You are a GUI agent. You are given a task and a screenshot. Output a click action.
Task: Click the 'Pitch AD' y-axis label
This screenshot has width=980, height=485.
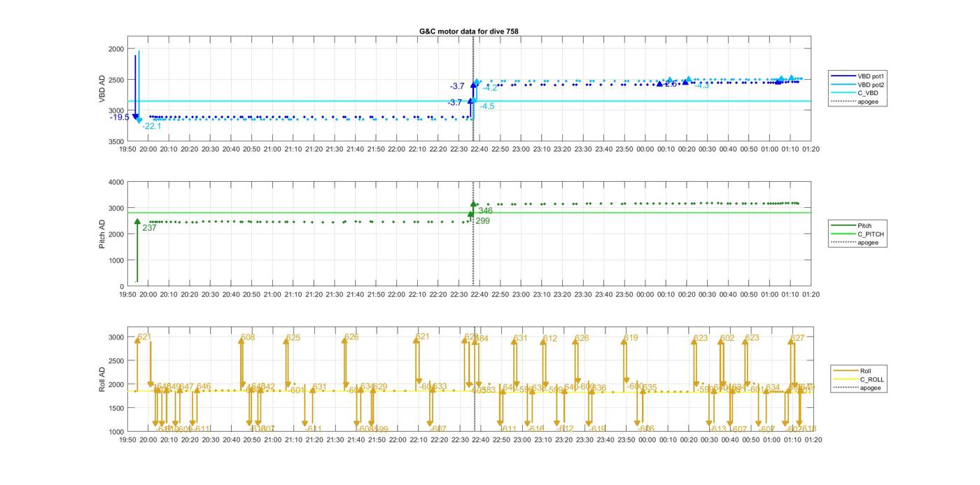[102, 234]
